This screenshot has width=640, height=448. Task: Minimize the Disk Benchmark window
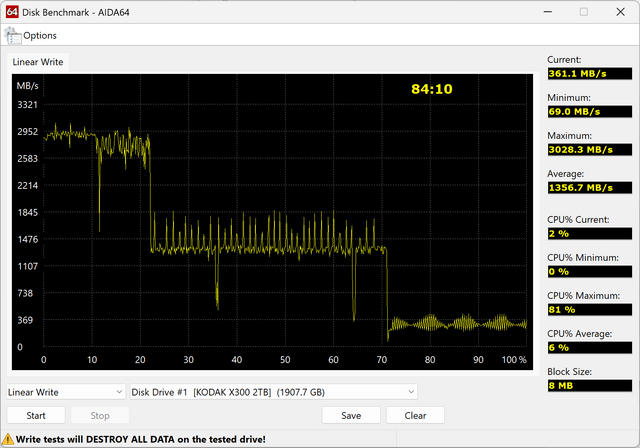pyautogui.click(x=548, y=12)
